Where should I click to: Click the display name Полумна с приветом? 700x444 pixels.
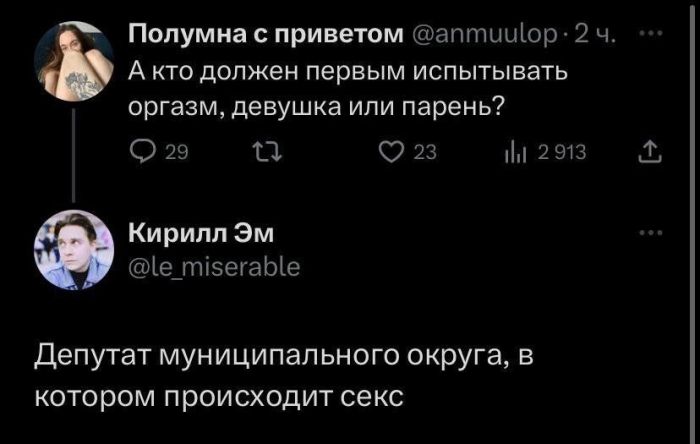(x=263, y=37)
